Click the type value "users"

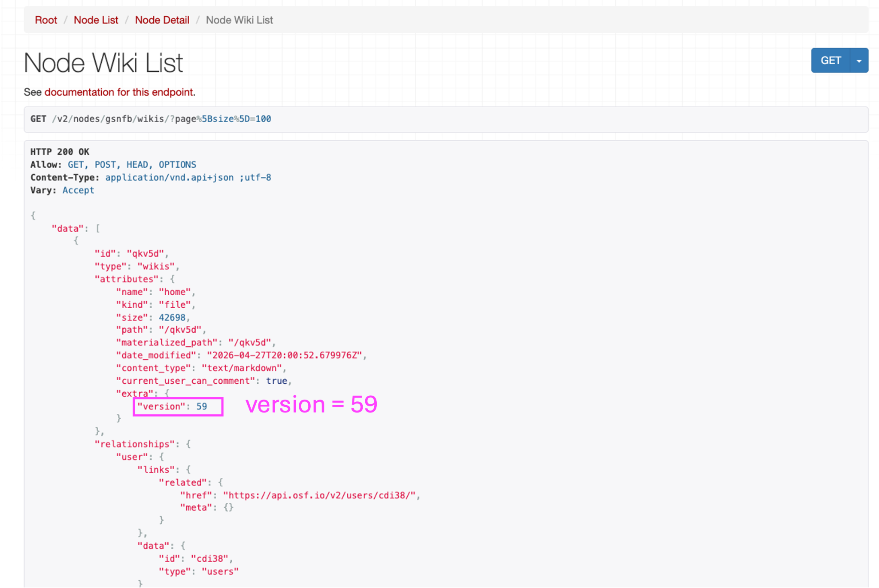221,572
